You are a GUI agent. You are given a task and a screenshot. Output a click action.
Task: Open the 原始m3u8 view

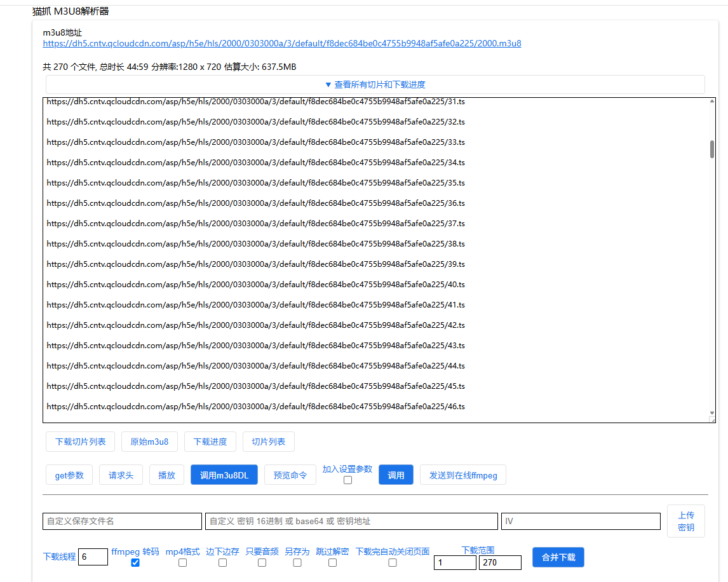[x=149, y=442]
